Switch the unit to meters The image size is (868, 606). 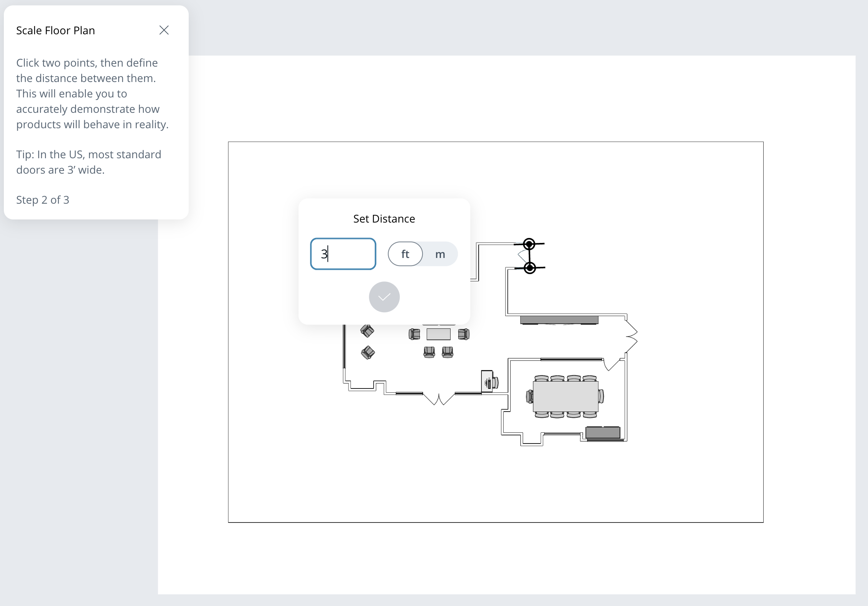pos(440,254)
